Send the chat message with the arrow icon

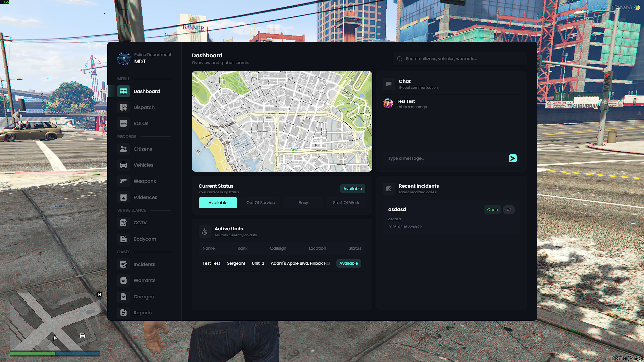point(513,158)
